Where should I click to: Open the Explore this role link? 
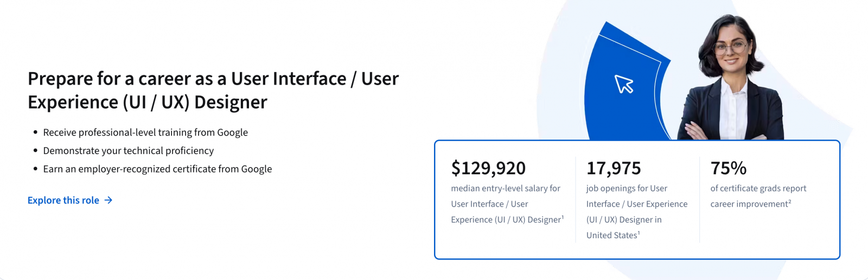coord(63,200)
